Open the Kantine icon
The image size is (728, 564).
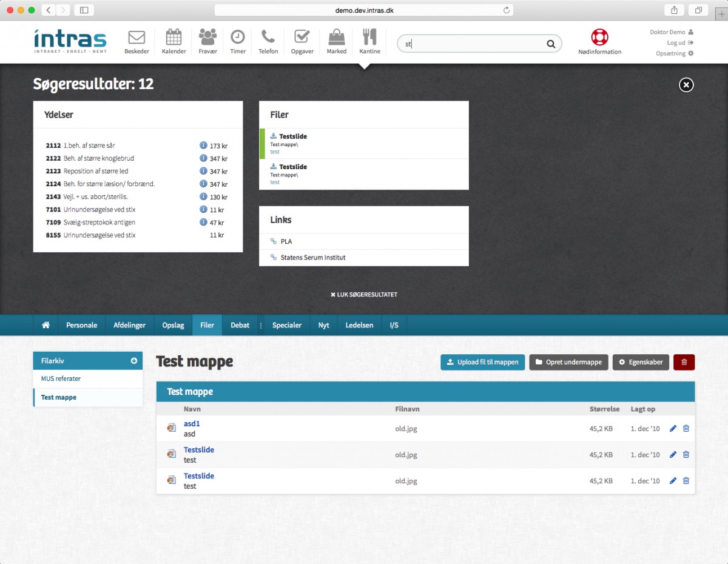coord(369,40)
